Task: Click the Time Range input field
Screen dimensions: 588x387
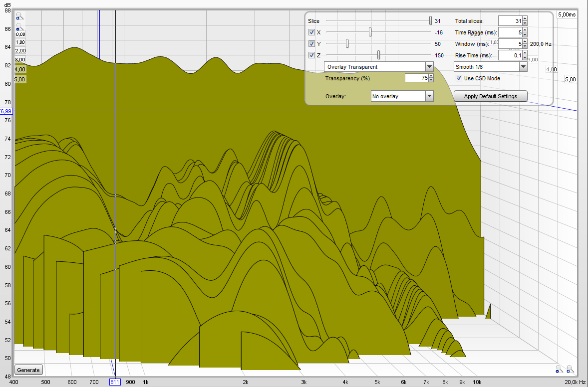Action: (510, 32)
